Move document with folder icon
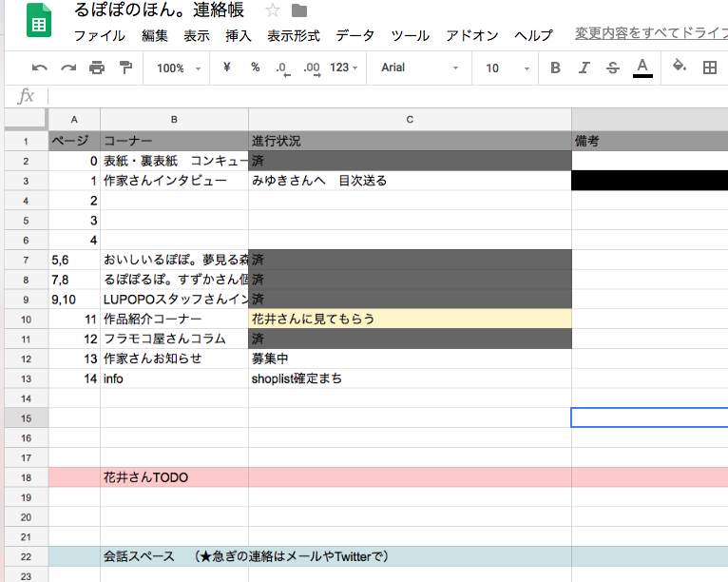Screen dimensions: 728x582 pyautogui.click(x=299, y=10)
